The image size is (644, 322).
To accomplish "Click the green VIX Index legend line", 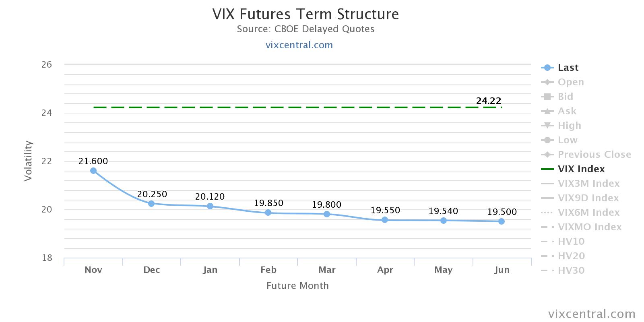I will (x=547, y=169).
